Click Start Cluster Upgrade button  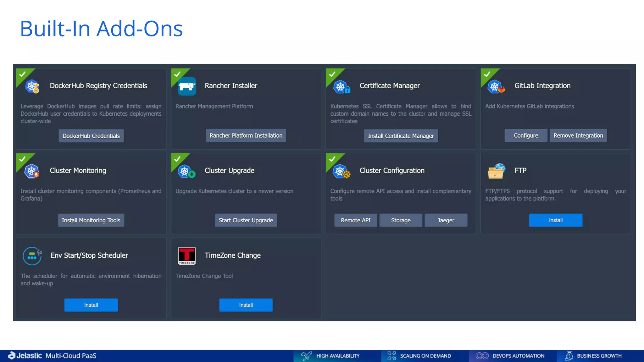pos(246,220)
